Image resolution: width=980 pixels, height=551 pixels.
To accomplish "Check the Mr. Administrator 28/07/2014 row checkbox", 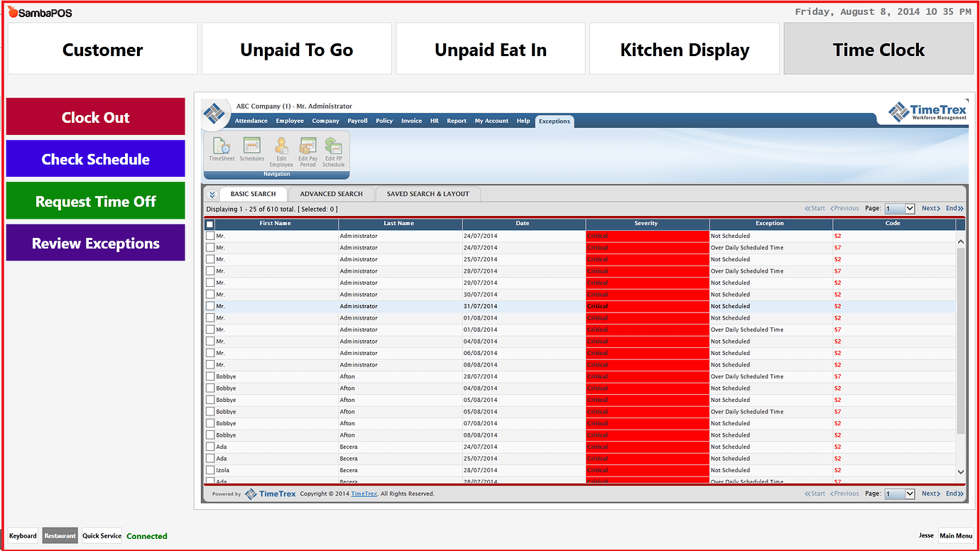I will [209, 271].
